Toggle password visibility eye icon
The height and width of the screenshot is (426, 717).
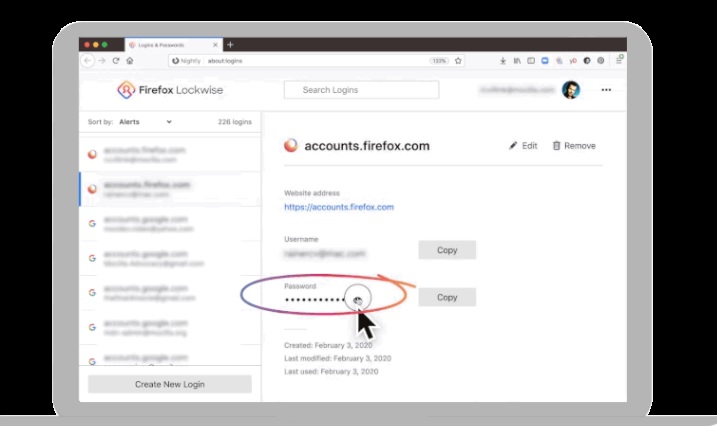click(358, 300)
